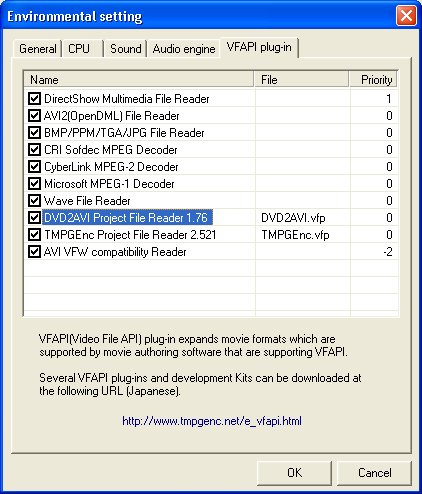Cancel the Environmental setting dialog
This screenshot has width=422, height=494.
pyautogui.click(x=375, y=473)
